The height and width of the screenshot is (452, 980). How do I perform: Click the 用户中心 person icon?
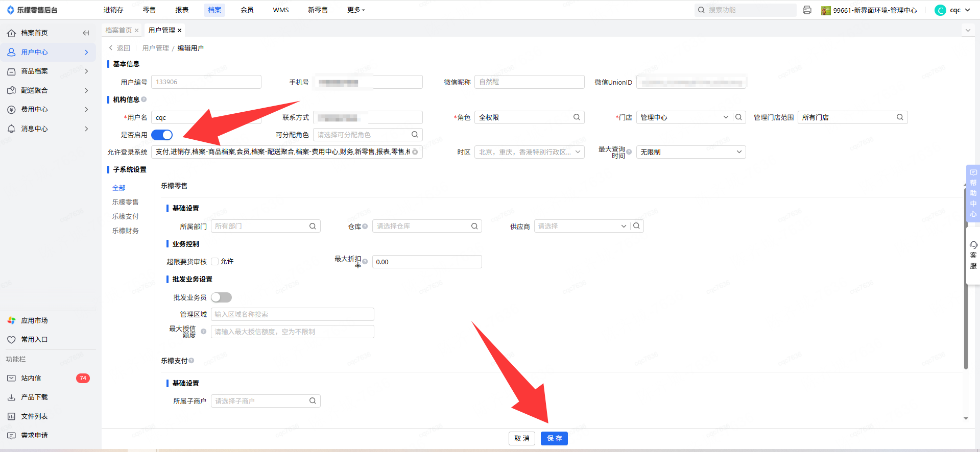(x=11, y=52)
